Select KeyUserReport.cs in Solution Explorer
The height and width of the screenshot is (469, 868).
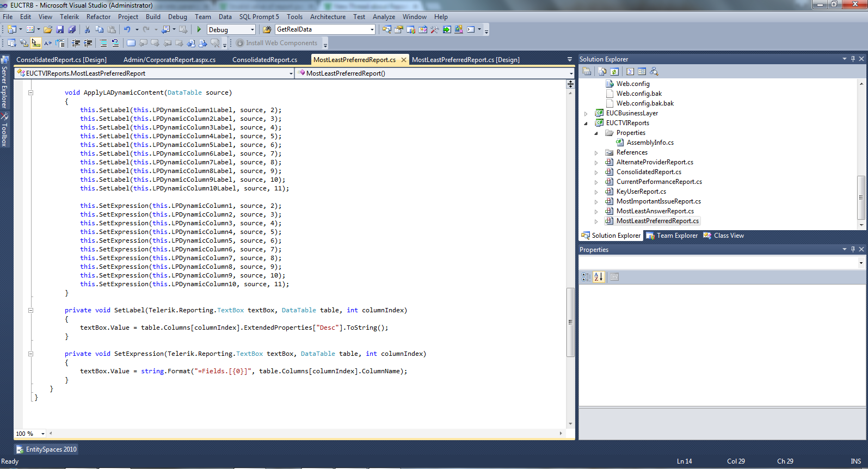point(641,192)
